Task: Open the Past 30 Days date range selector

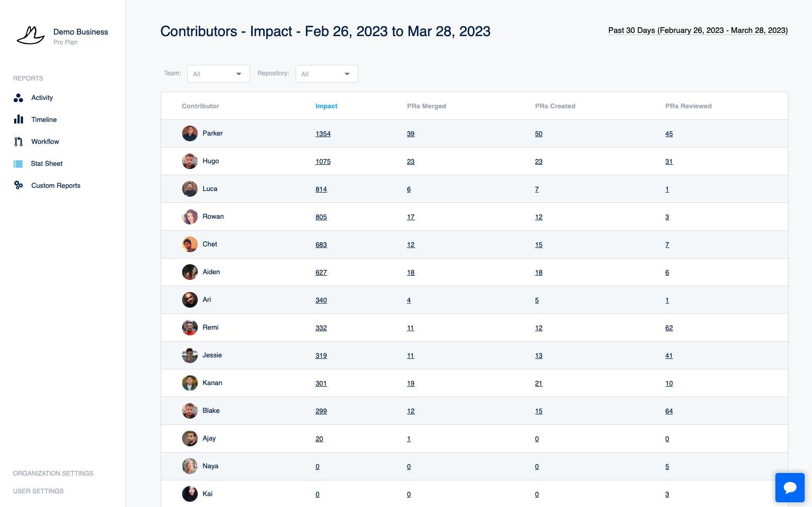Action: click(697, 30)
